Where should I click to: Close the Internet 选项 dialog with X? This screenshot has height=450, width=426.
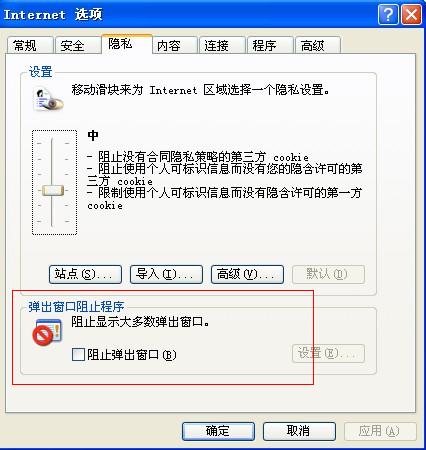[x=411, y=15]
